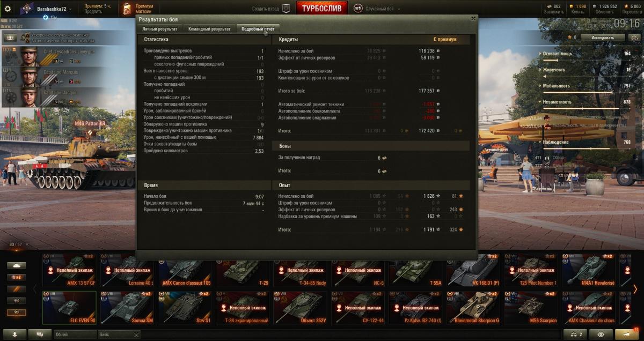This screenshot has width=644, height=341.
Task: Close the battle results window
Action: pos(473,18)
